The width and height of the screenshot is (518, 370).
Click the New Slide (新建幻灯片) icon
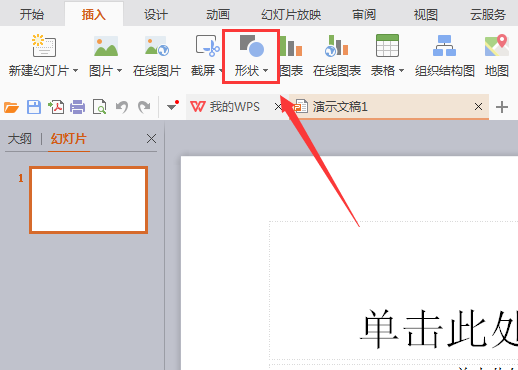click(44, 45)
